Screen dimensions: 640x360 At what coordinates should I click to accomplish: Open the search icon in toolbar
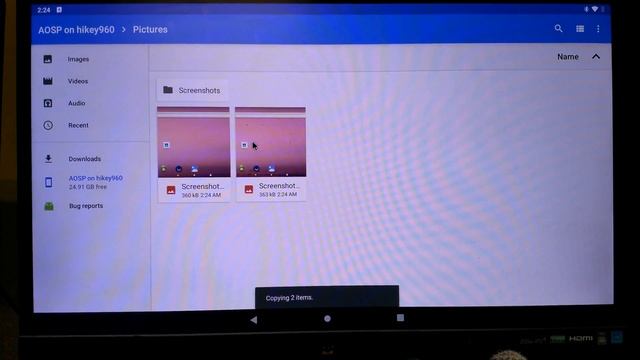tap(558, 28)
